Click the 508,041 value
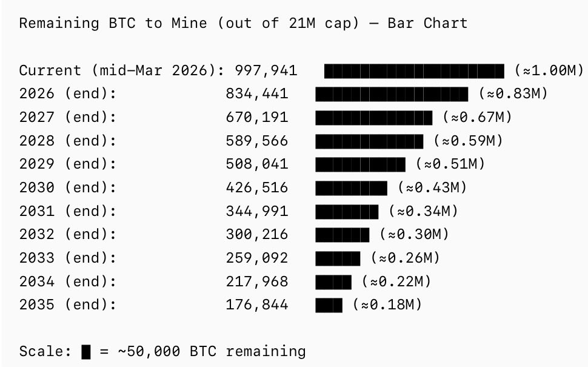The image size is (588, 367). click(x=256, y=164)
